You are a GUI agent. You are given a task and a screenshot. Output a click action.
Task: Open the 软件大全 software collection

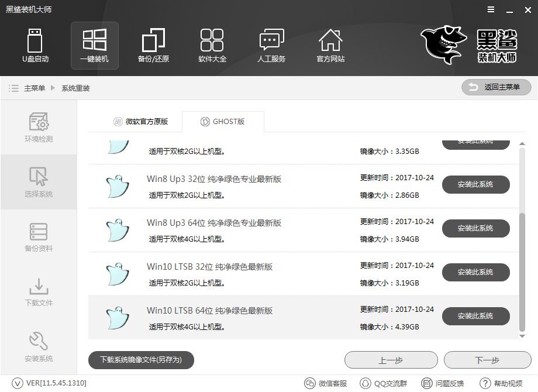pos(212,46)
